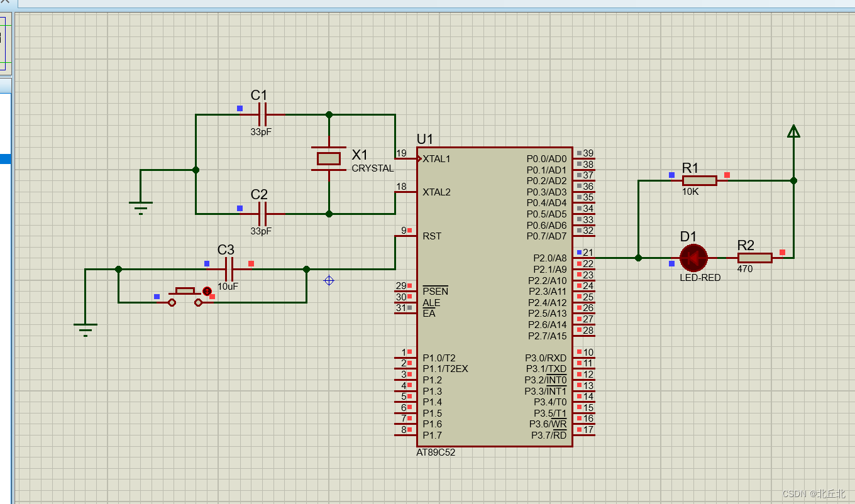Click the PSEN pin label
Viewport: 855px width, 504px height.
[x=435, y=292]
